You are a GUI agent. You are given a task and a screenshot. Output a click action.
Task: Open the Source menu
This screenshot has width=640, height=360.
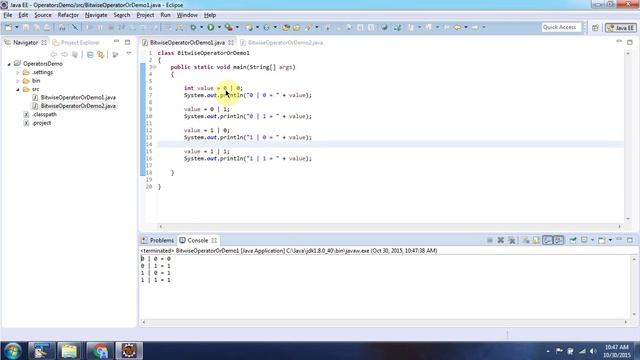click(x=43, y=15)
